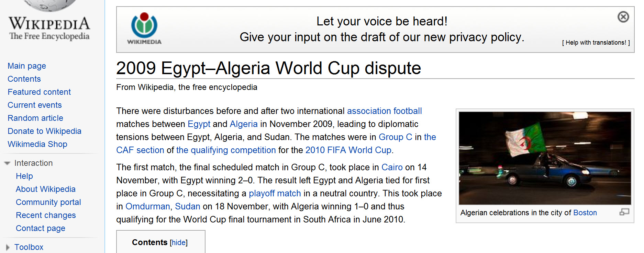Screen dimensions: 644x253
Task: Open the Egypt article link
Action: click(x=199, y=124)
